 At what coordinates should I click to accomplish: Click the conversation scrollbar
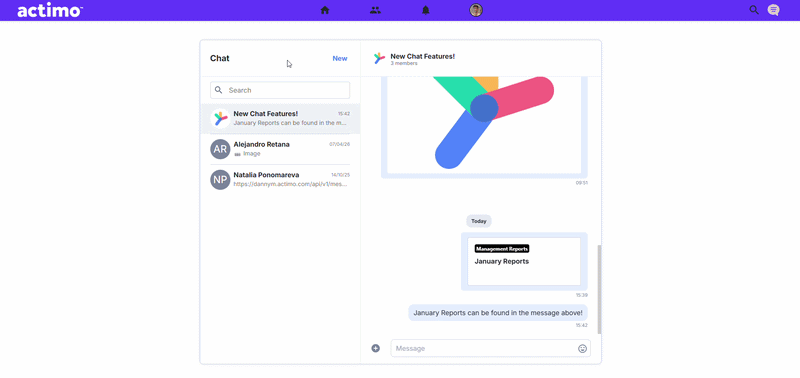tap(599, 289)
